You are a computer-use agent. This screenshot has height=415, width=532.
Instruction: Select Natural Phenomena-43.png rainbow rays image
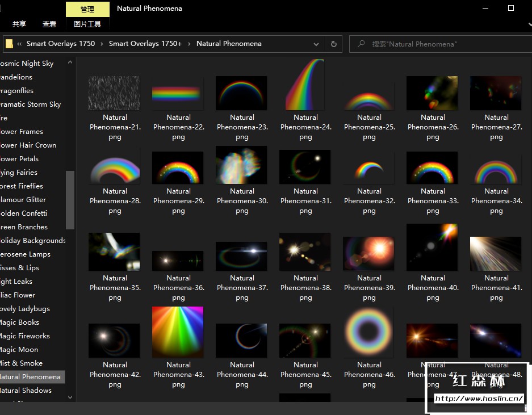[x=178, y=332]
